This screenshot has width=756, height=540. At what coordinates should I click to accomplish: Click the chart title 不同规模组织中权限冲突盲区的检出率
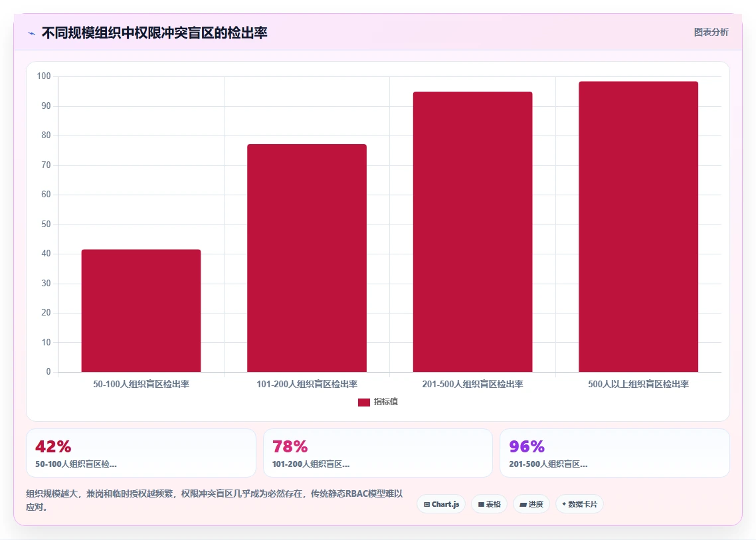pyautogui.click(x=154, y=33)
